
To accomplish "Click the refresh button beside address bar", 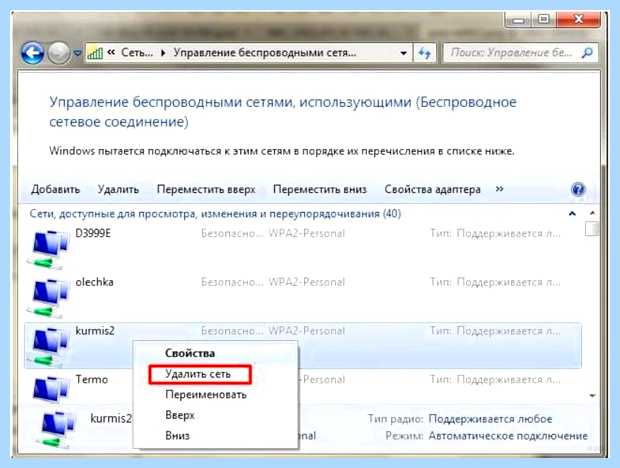I will [424, 53].
